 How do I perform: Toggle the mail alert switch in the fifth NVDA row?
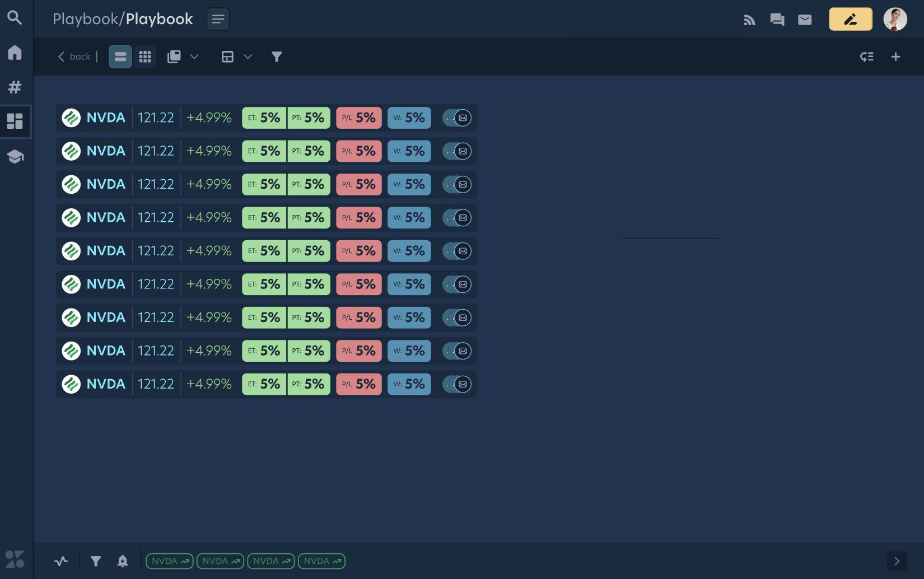point(457,251)
